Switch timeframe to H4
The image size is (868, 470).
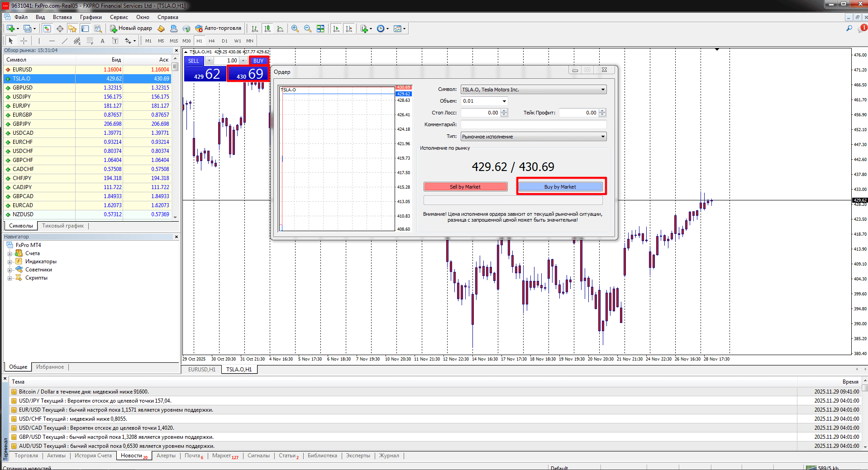(x=212, y=41)
